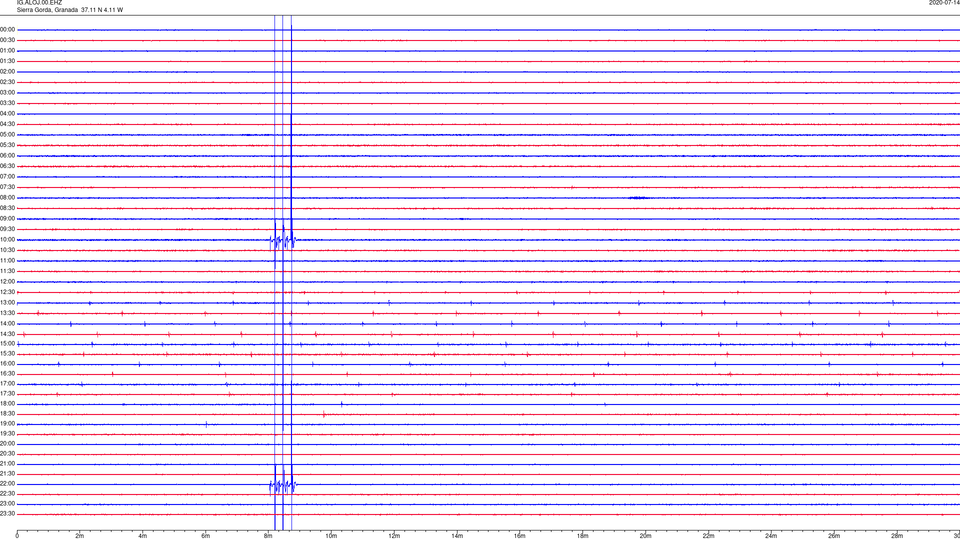Click the 16:30 time label
Viewport: 960px width, 540px height.
[x=8, y=373]
